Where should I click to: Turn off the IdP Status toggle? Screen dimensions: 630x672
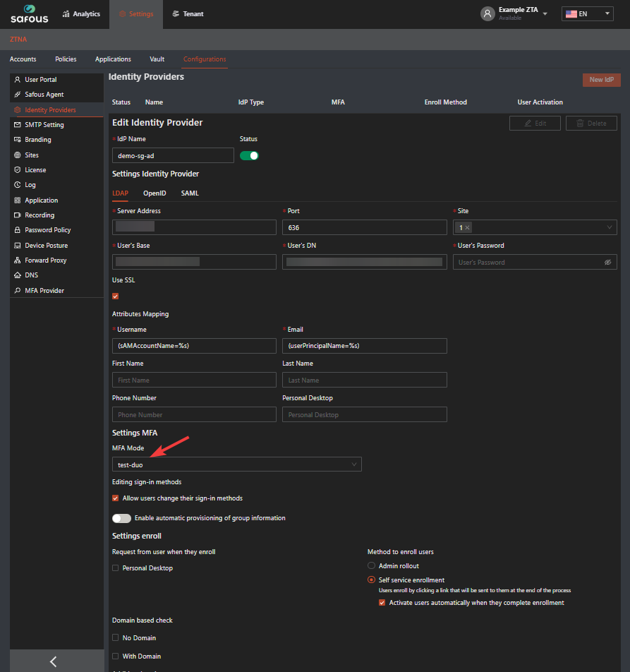click(249, 155)
